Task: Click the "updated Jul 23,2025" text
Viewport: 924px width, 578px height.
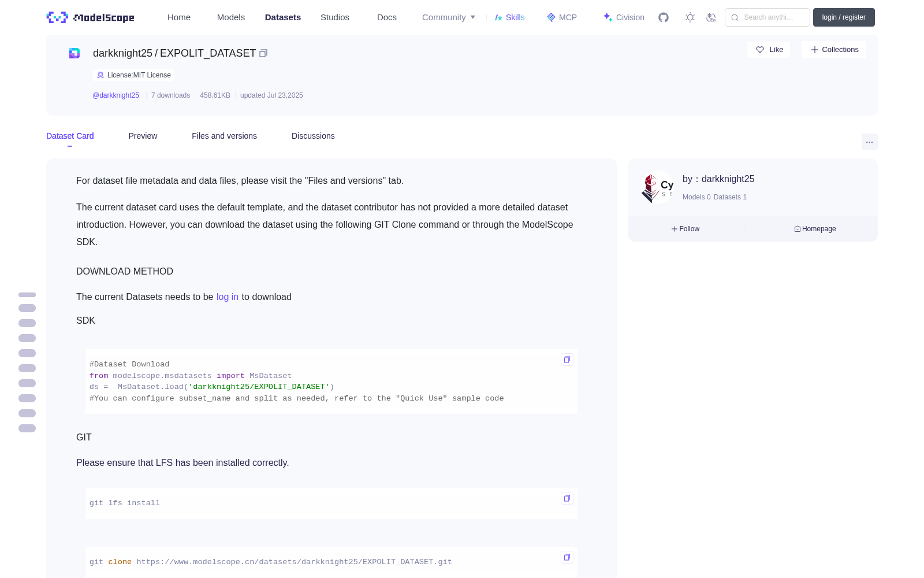Action: tap(271, 95)
